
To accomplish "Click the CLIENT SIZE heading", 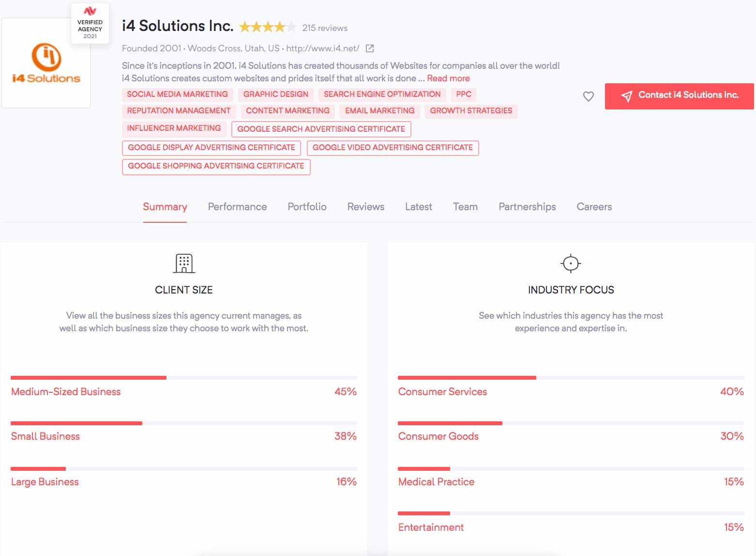I will [184, 290].
